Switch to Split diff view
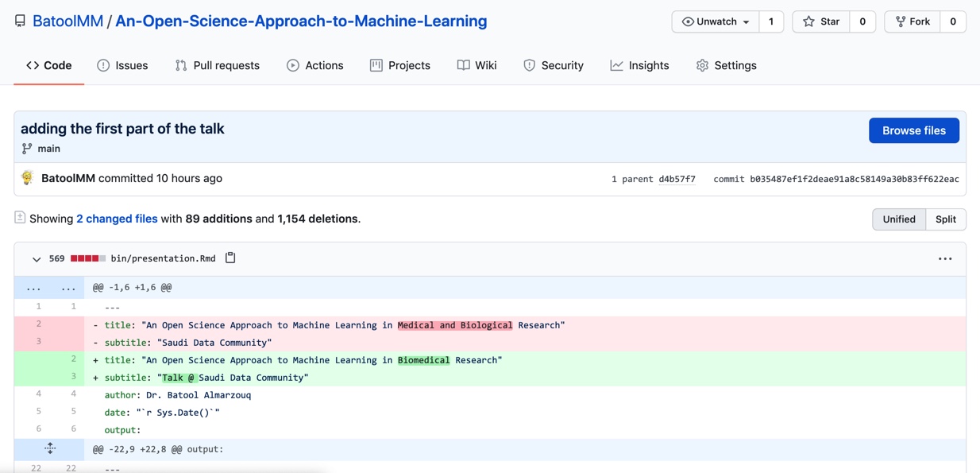980x473 pixels. (x=945, y=219)
